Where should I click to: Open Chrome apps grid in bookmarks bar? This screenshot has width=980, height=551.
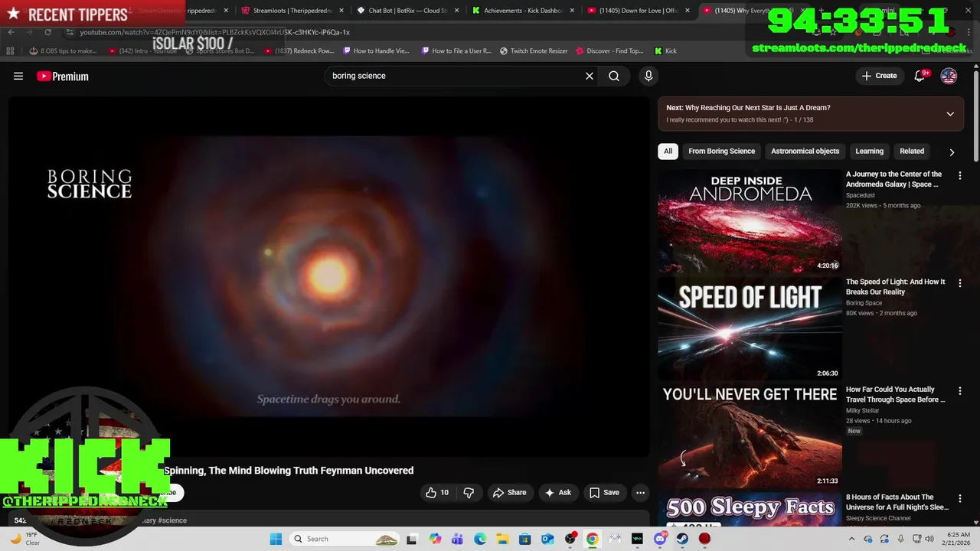10,51
